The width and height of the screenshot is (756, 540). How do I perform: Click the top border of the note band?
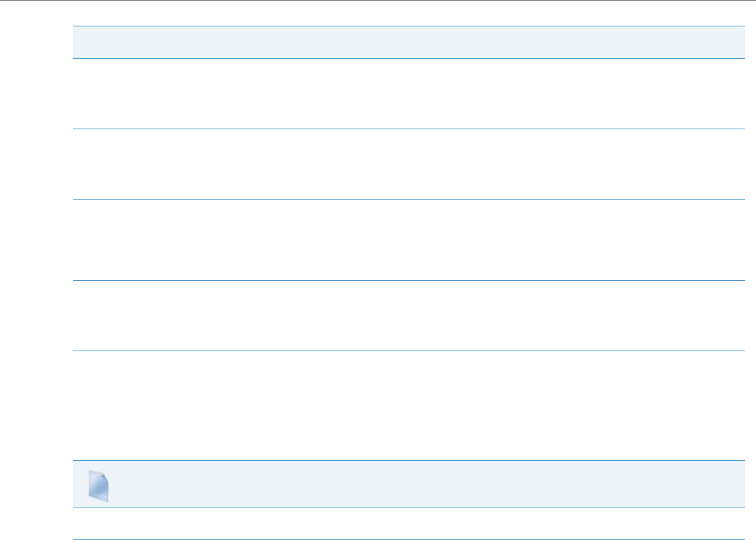coord(404,461)
